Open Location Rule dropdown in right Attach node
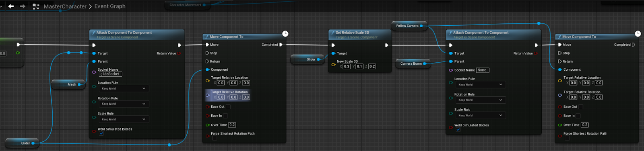Image resolution: width=644 pixels, height=151 pixels. click(x=480, y=85)
